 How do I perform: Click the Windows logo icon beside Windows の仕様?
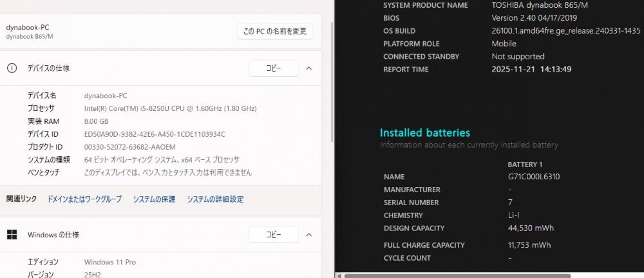click(12, 235)
